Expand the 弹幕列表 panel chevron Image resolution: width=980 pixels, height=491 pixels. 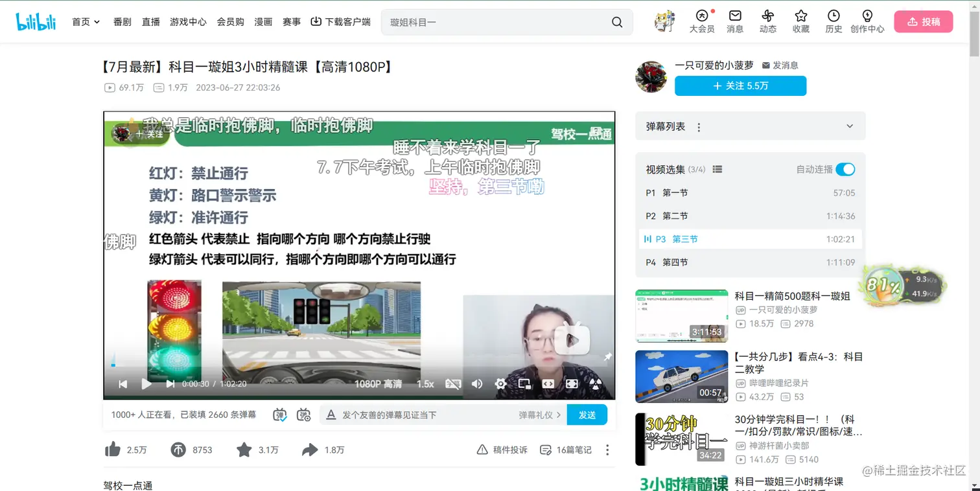tap(850, 126)
